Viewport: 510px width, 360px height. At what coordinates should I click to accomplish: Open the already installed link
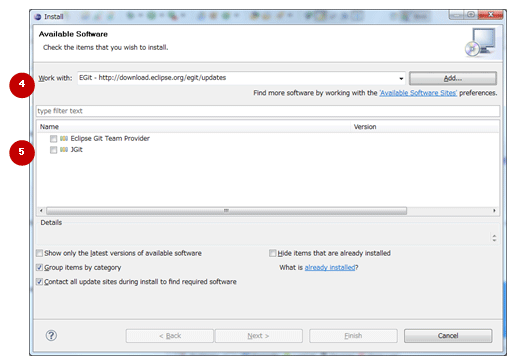coord(330,267)
